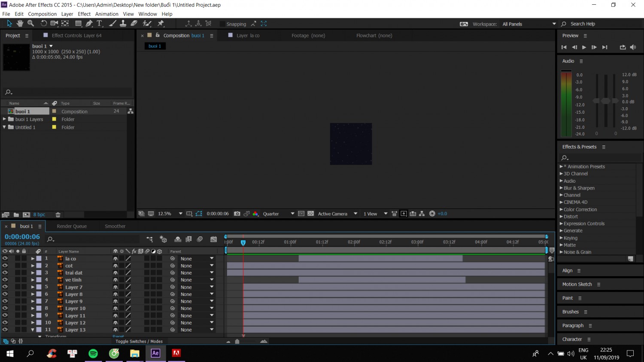Enable the Snapping checkbox

click(222, 24)
